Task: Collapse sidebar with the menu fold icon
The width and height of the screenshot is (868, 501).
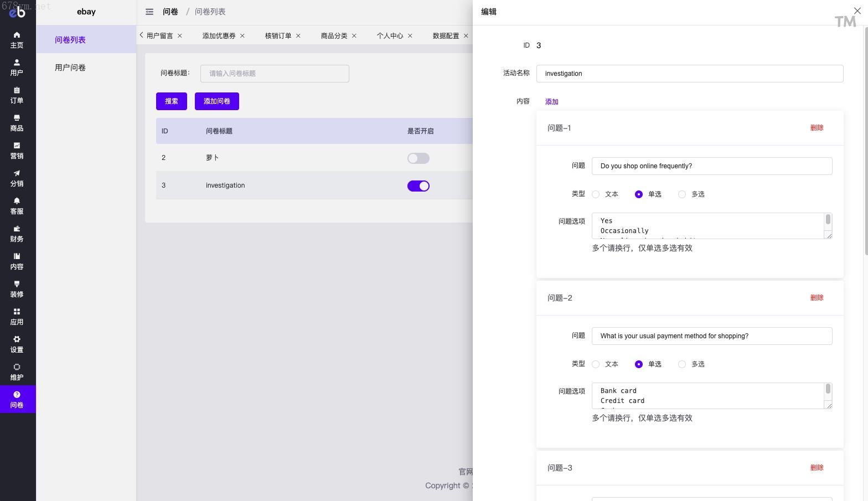Action: click(149, 12)
